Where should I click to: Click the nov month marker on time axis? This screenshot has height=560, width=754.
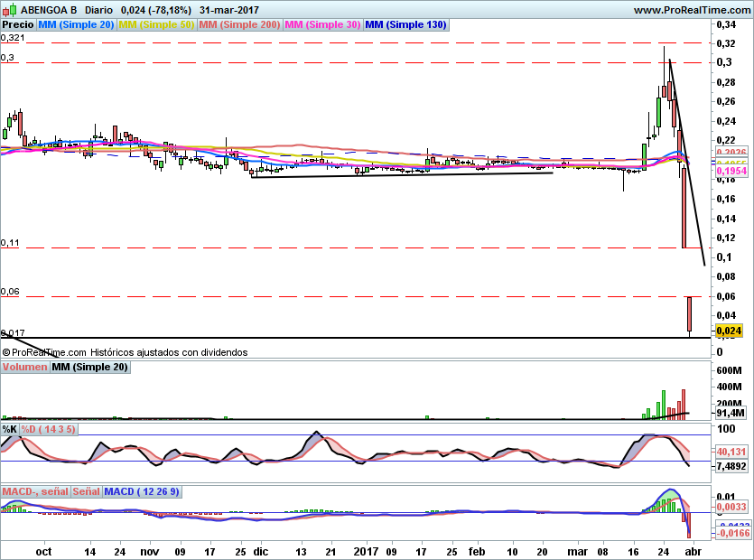[150, 551]
